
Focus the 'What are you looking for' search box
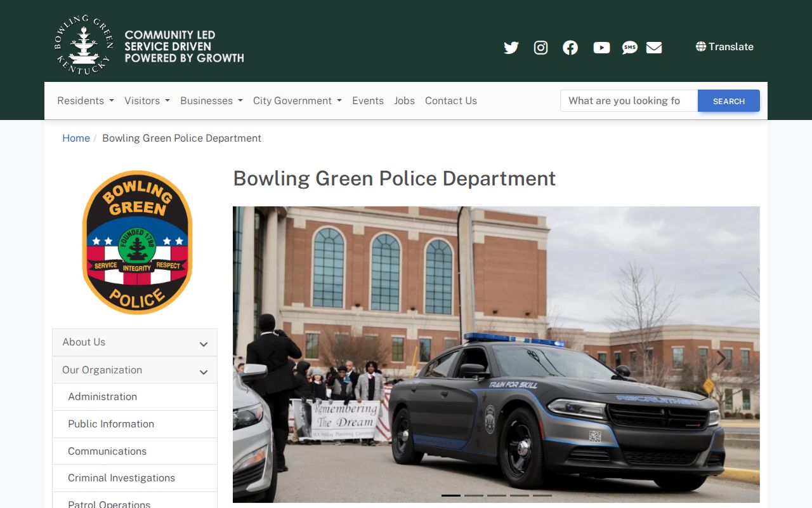(629, 101)
